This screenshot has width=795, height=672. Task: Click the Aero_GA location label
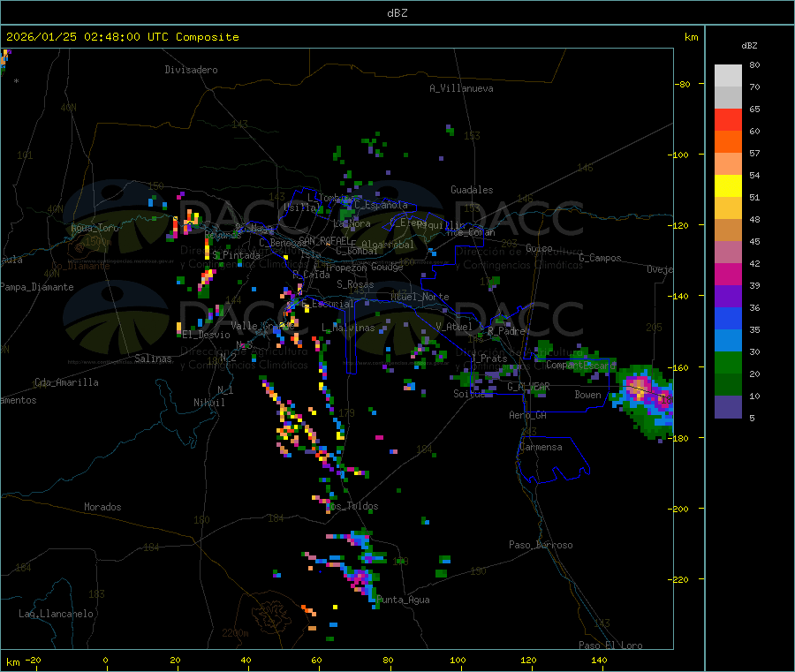pos(528,415)
